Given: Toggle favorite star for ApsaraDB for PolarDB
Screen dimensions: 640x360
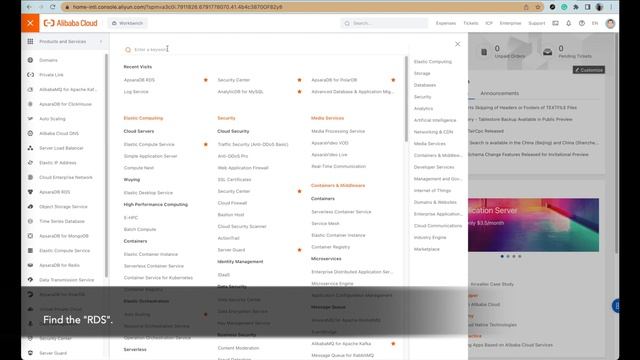Looking at the screenshot, I should click(x=393, y=80).
